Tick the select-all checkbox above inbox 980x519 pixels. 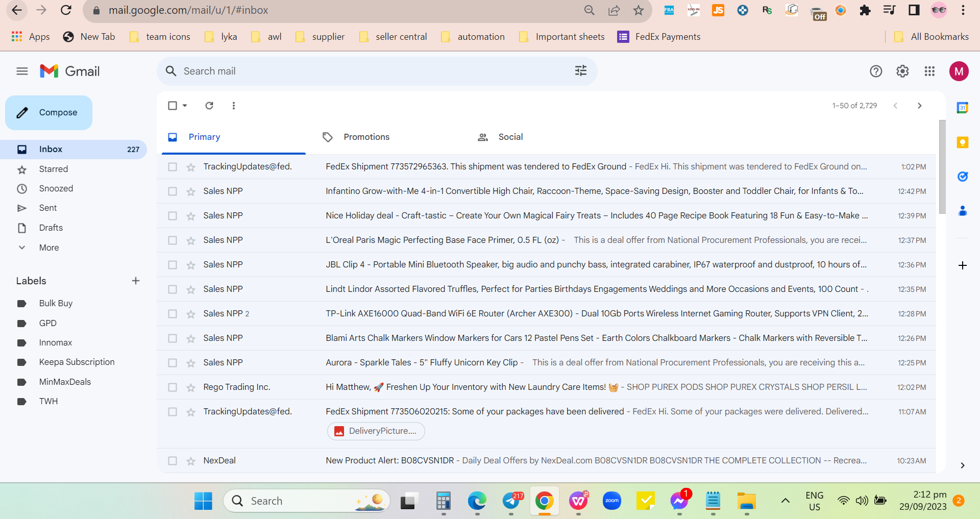tap(173, 106)
